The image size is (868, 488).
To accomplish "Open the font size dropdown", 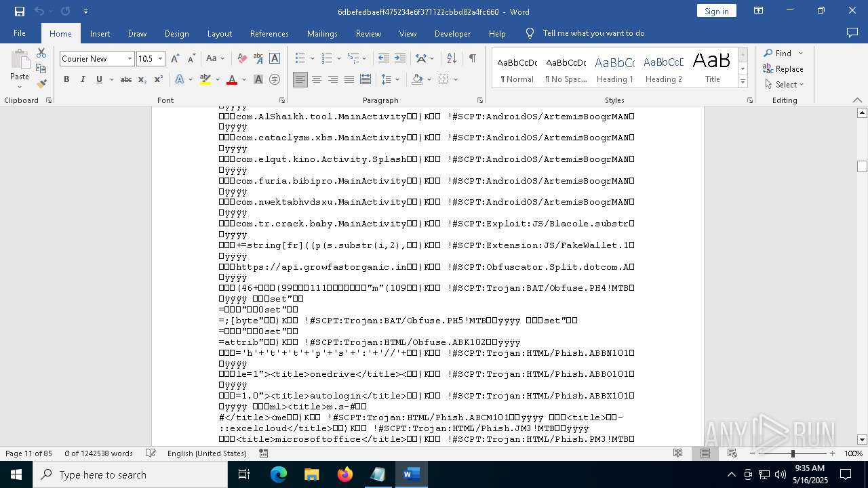I will pos(161,59).
